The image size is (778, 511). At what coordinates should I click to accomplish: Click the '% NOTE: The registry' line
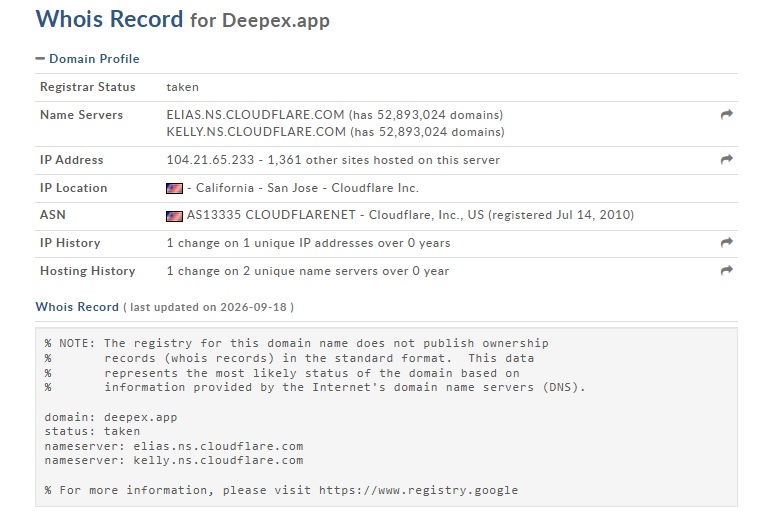click(296, 343)
